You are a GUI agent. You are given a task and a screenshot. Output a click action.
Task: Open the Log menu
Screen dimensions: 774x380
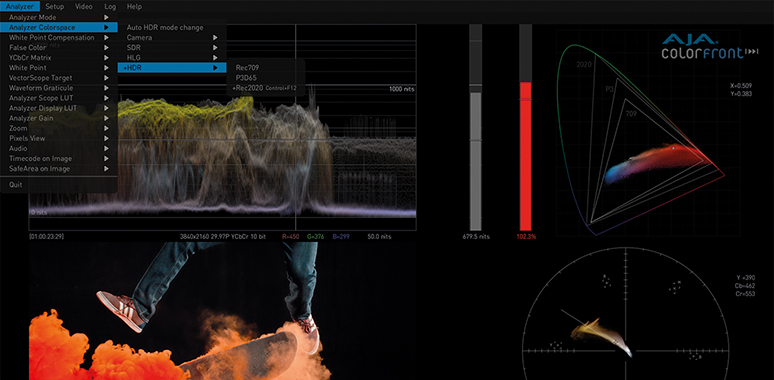coord(110,6)
